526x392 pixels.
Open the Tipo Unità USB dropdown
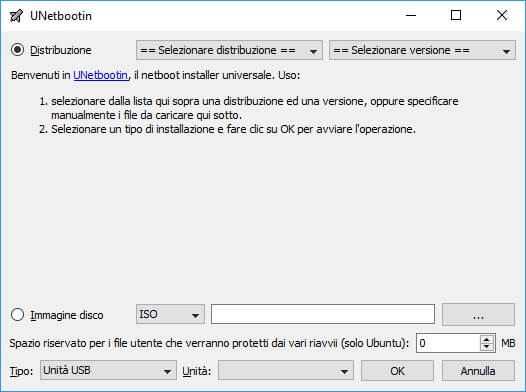(x=108, y=370)
